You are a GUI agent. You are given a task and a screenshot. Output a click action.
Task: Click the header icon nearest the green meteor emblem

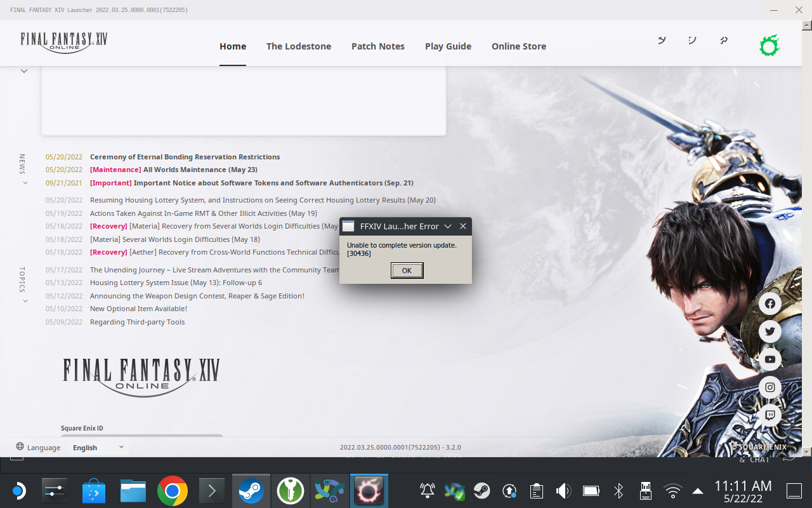[x=724, y=40]
